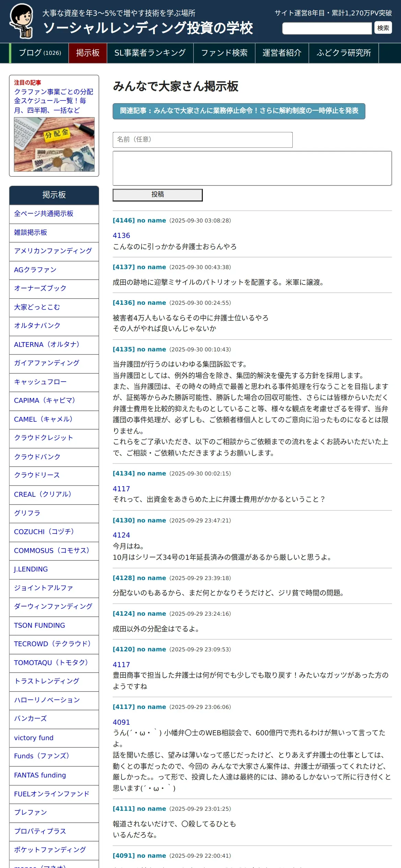Open ジョイントアルファ board

click(54, 588)
